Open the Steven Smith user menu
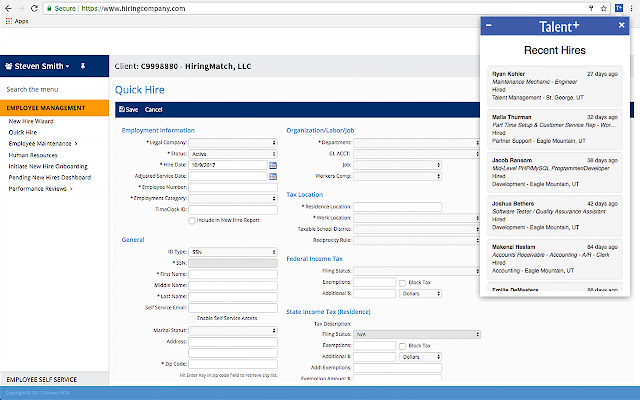The width and height of the screenshot is (640, 400). [38, 67]
